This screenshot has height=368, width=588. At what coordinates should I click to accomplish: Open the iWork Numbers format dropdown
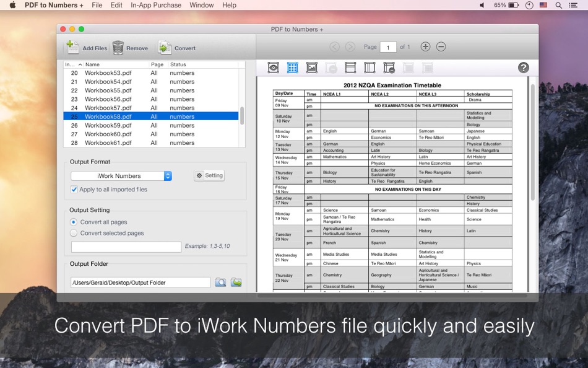coord(121,176)
